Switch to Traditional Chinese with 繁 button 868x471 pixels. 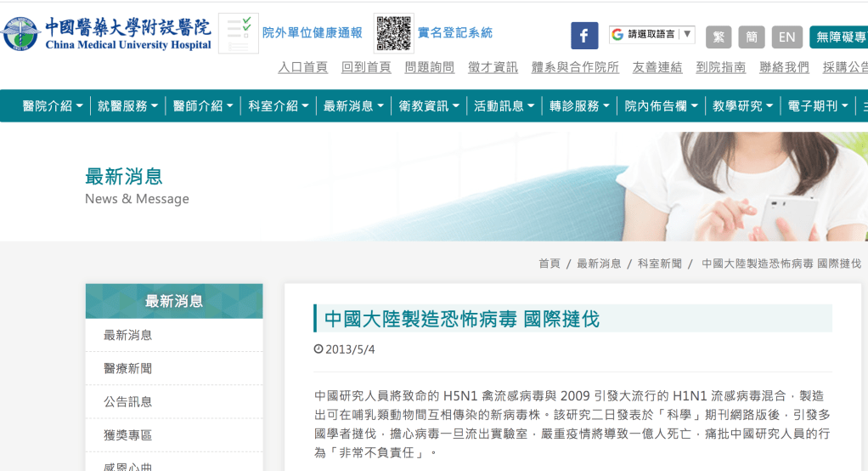point(718,37)
